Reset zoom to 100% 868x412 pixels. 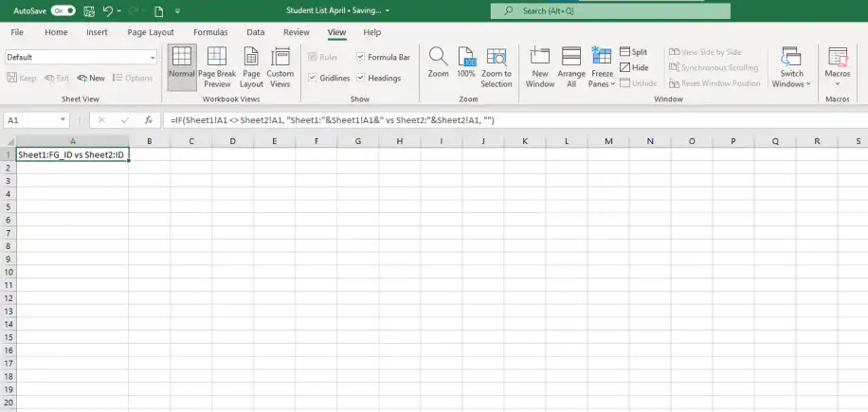tap(466, 62)
